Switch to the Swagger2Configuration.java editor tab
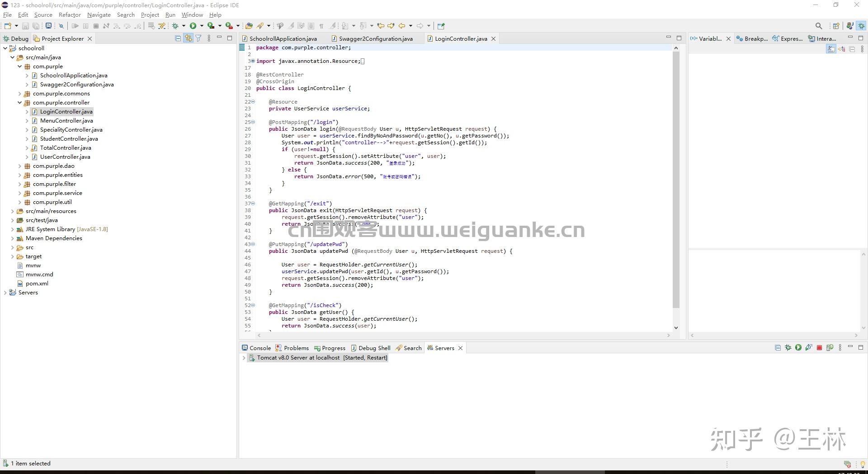The width and height of the screenshot is (868, 474). click(x=375, y=38)
